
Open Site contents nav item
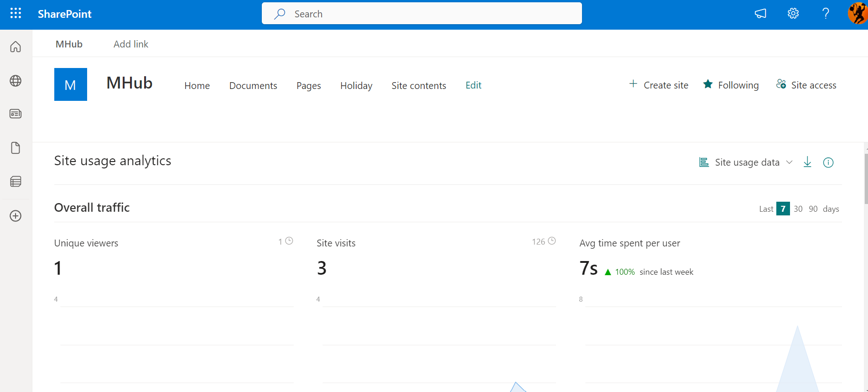tap(419, 85)
